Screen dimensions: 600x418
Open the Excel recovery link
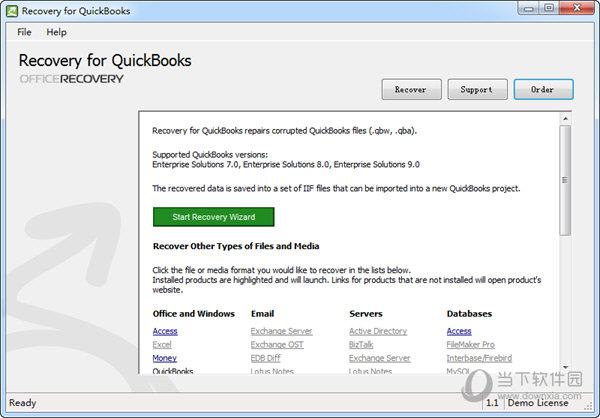pyautogui.click(x=162, y=345)
